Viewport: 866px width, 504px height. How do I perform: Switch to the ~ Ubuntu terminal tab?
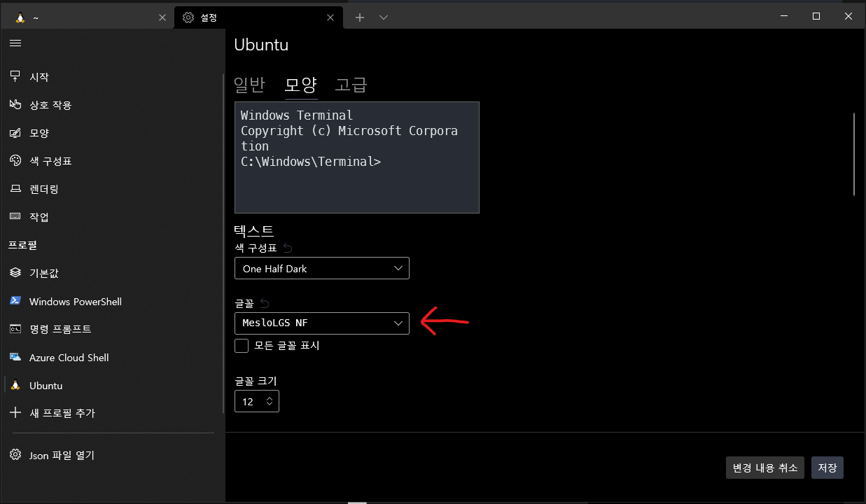click(x=88, y=17)
